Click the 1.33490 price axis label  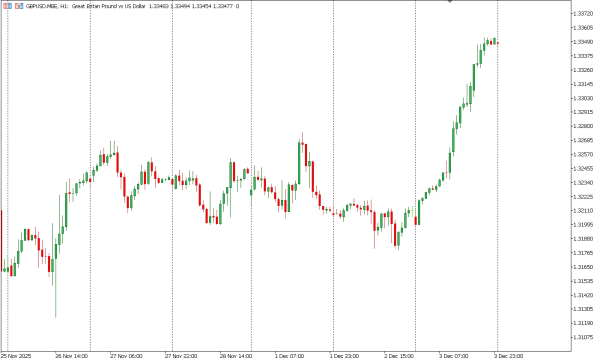tap(582, 42)
